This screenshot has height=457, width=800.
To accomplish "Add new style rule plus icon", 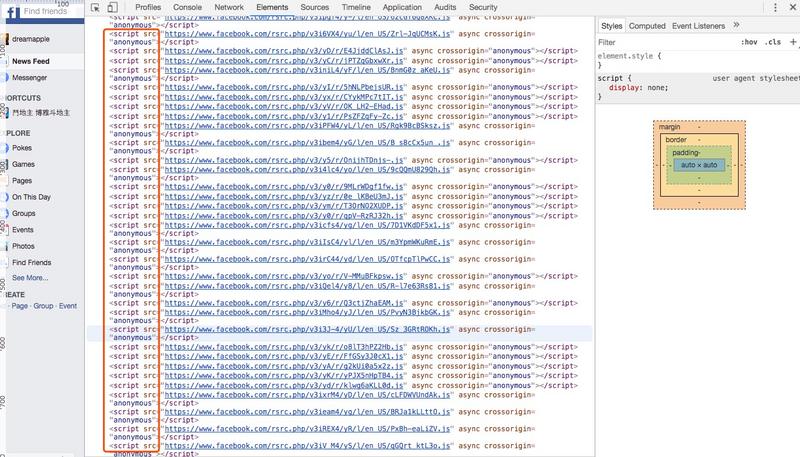I will click(793, 42).
